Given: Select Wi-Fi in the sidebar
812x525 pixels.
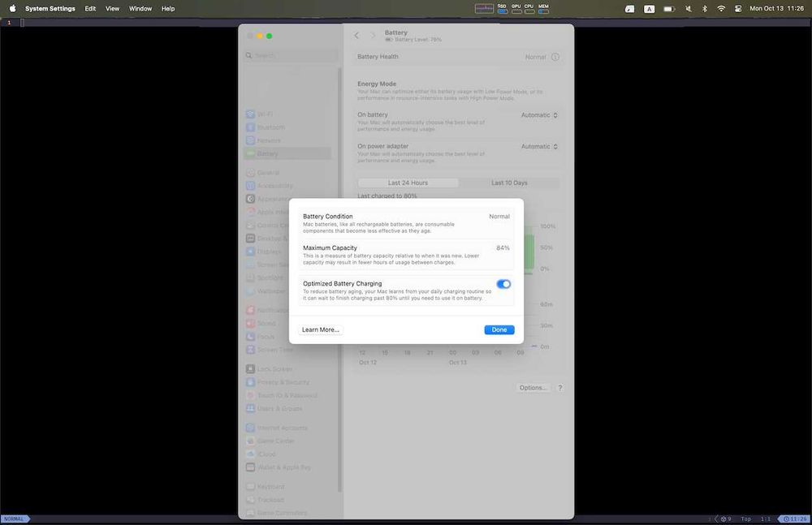Looking at the screenshot, I should pos(287,114).
